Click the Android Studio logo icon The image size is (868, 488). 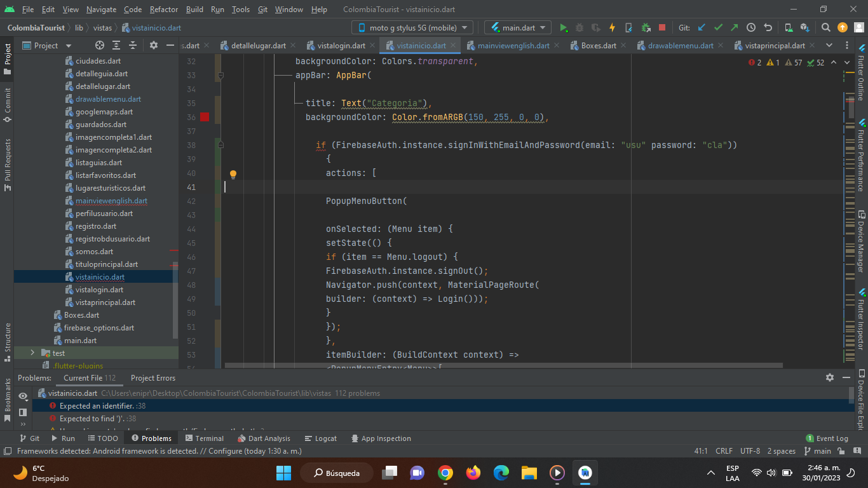pyautogui.click(x=9, y=10)
